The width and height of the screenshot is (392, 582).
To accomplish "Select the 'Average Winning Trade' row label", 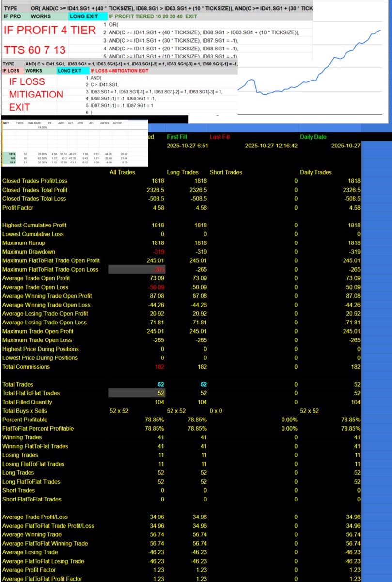I will tap(31, 534).
